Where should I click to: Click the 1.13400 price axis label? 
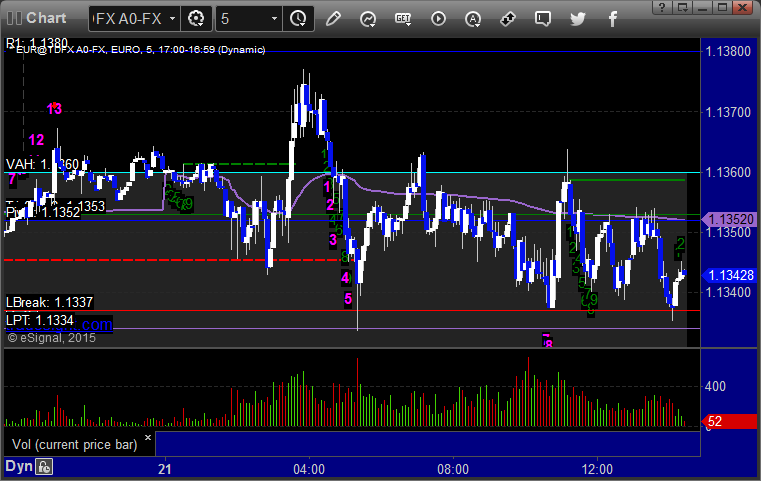coord(728,292)
